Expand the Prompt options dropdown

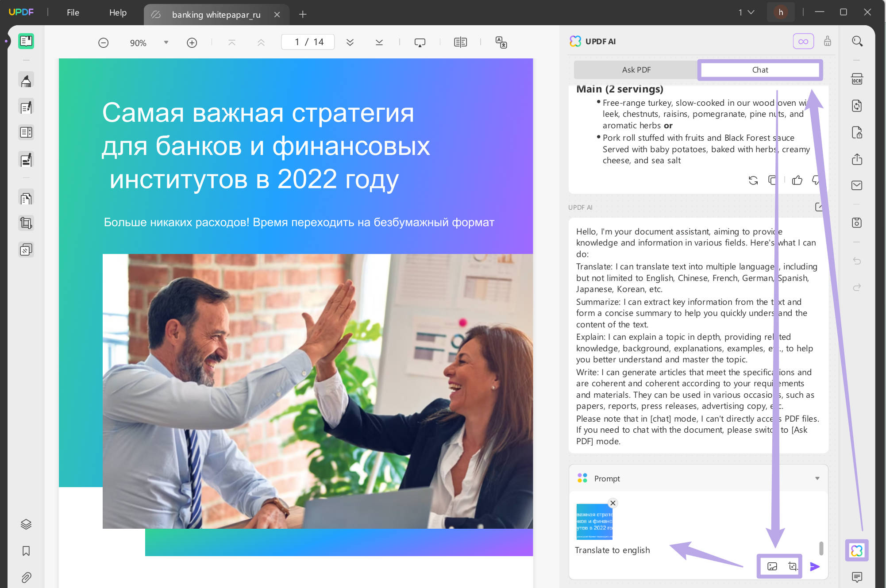pos(817,478)
